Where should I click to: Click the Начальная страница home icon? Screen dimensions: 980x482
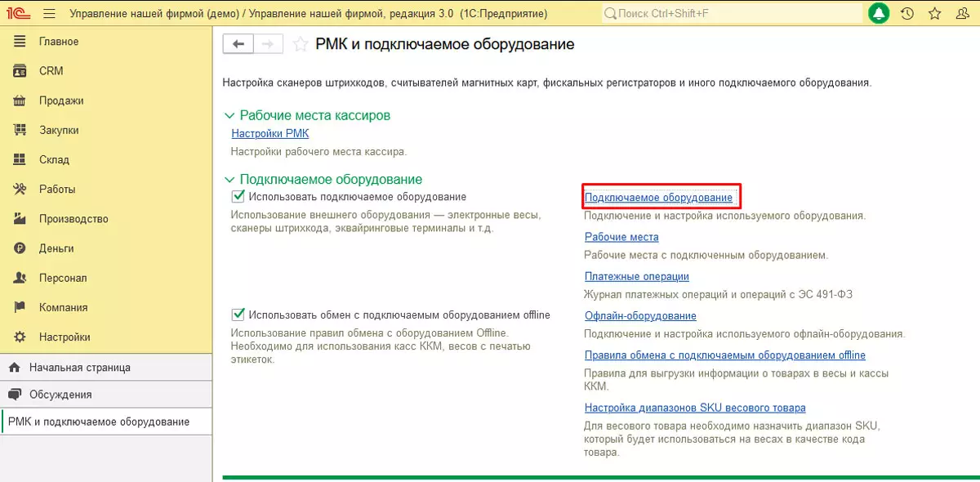point(13,368)
